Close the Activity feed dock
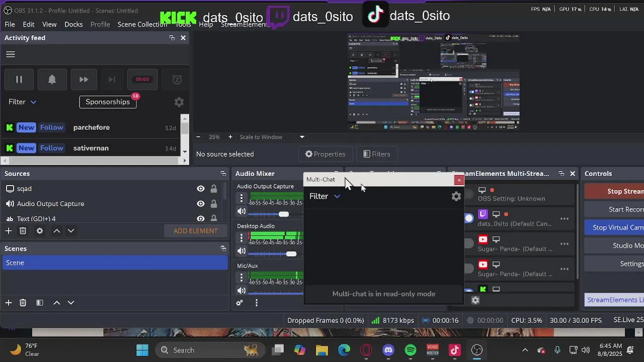 click(183, 38)
